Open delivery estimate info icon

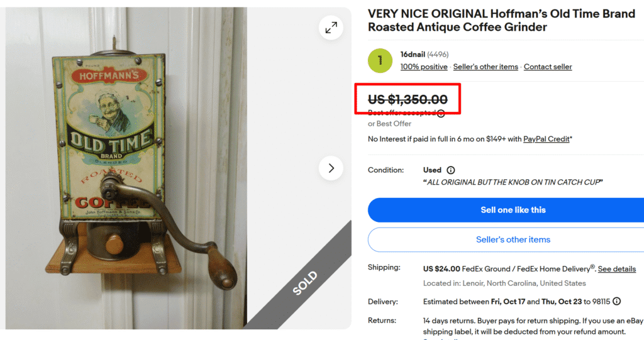click(616, 301)
